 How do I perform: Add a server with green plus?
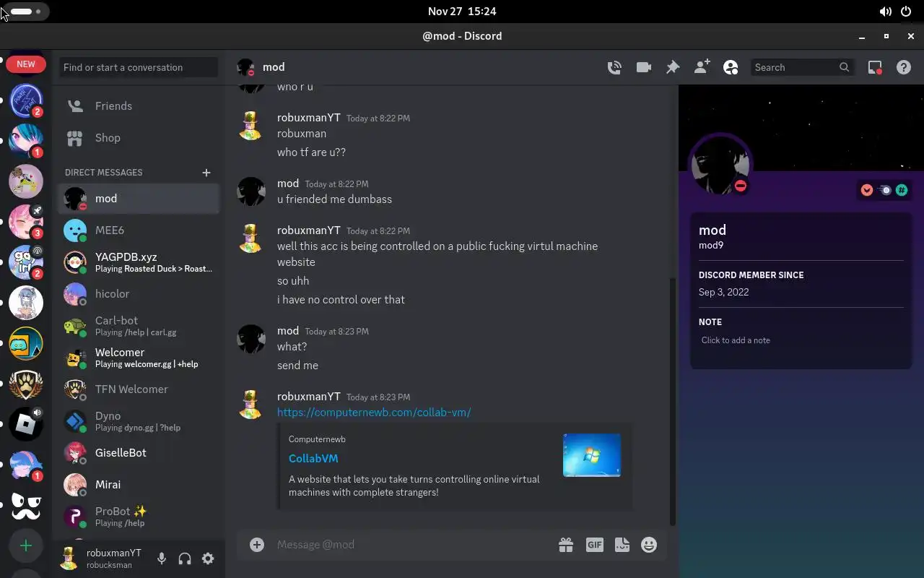[x=26, y=545]
